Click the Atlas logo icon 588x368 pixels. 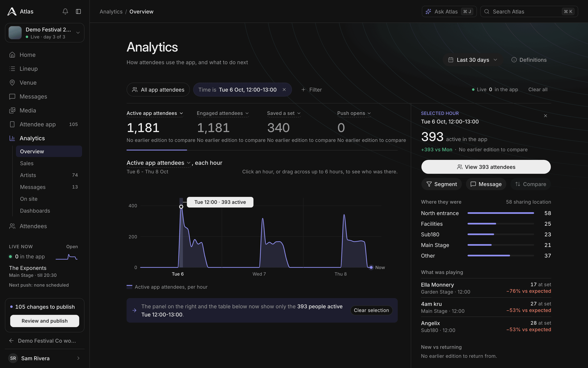[12, 11]
